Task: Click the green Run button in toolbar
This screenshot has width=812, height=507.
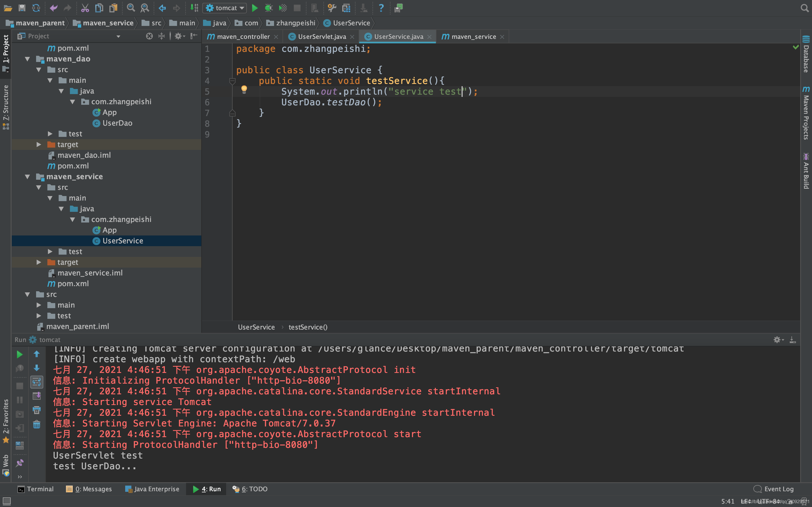Action: 255,8
